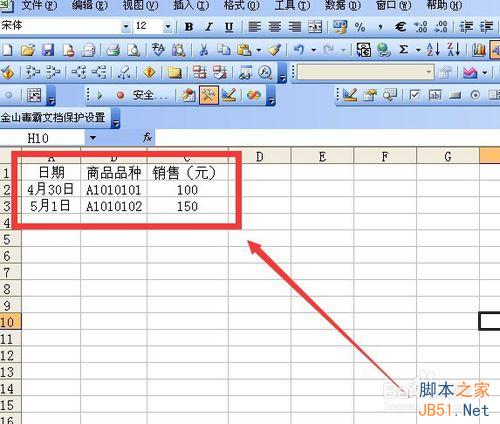Select Format Painter brush
This screenshot has height=424, width=500.
point(275,50)
